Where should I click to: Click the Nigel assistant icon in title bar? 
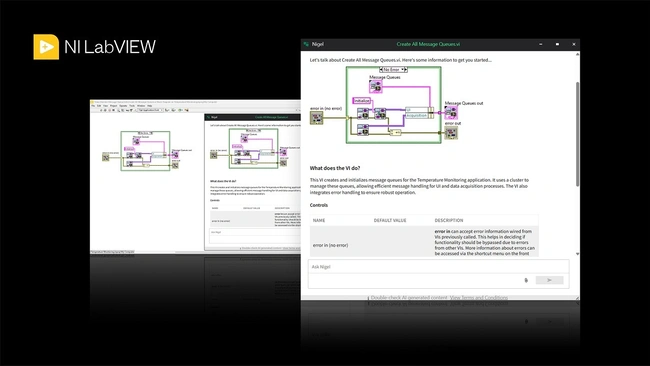306,44
